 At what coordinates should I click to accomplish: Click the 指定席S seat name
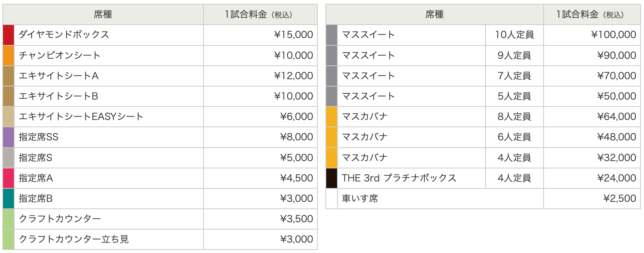coord(35,158)
